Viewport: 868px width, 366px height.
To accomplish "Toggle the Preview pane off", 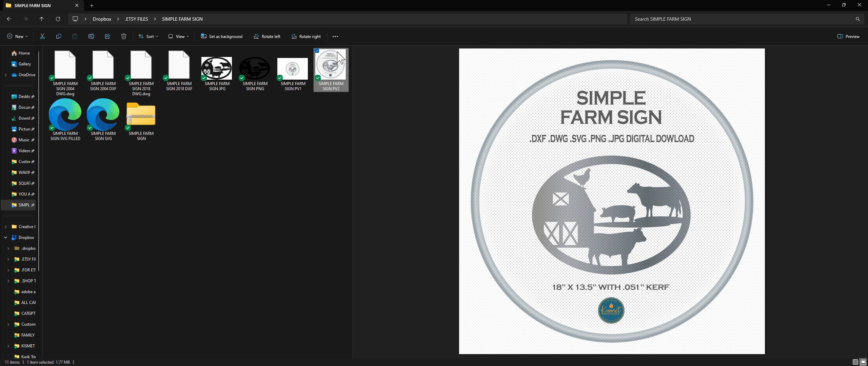I will [848, 36].
